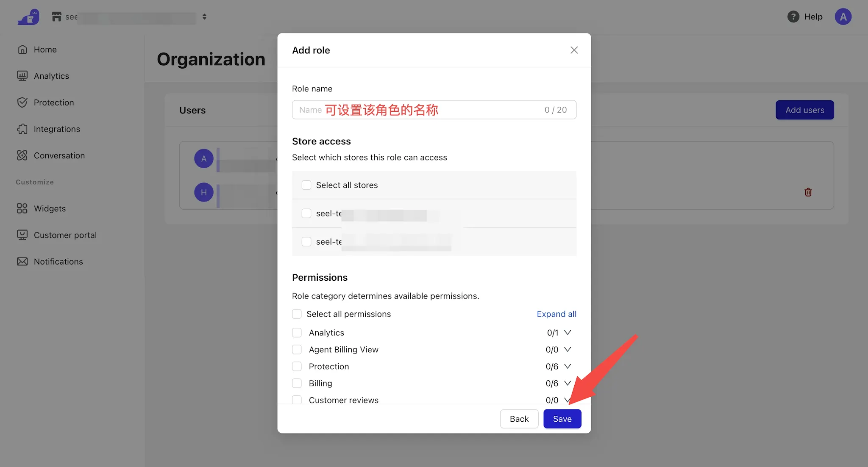Click the Agent Billing View 0/0 count

click(552, 350)
